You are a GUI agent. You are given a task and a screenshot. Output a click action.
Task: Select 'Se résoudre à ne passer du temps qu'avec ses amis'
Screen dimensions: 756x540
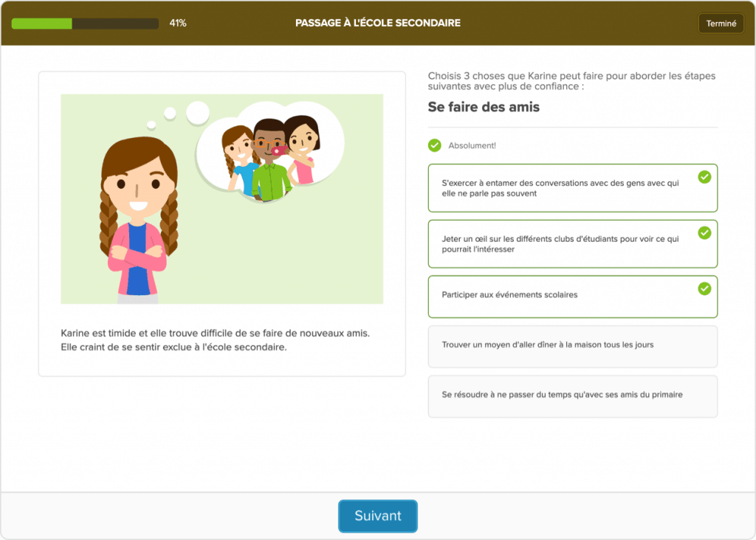coord(573,395)
